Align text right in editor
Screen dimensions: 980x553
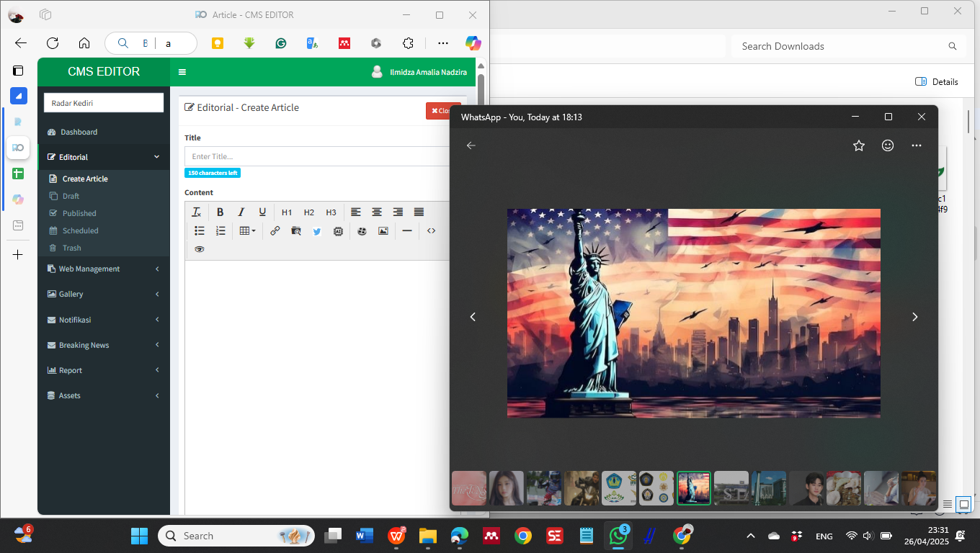click(x=398, y=212)
